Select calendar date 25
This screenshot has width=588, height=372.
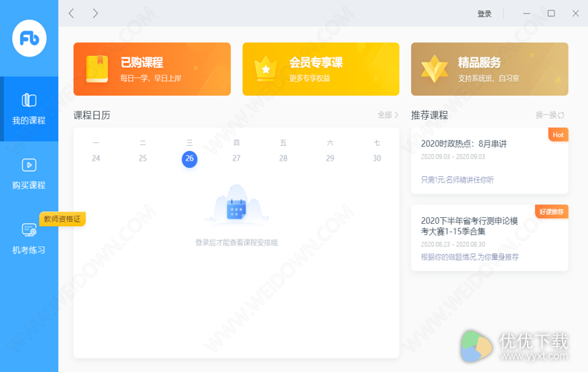point(143,158)
